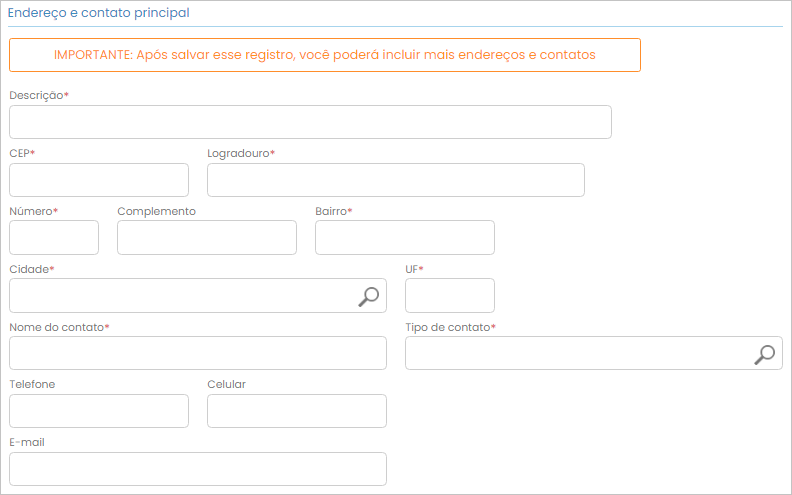The width and height of the screenshot is (792, 495).
Task: Click the Nome do contato label
Action: pos(56,327)
